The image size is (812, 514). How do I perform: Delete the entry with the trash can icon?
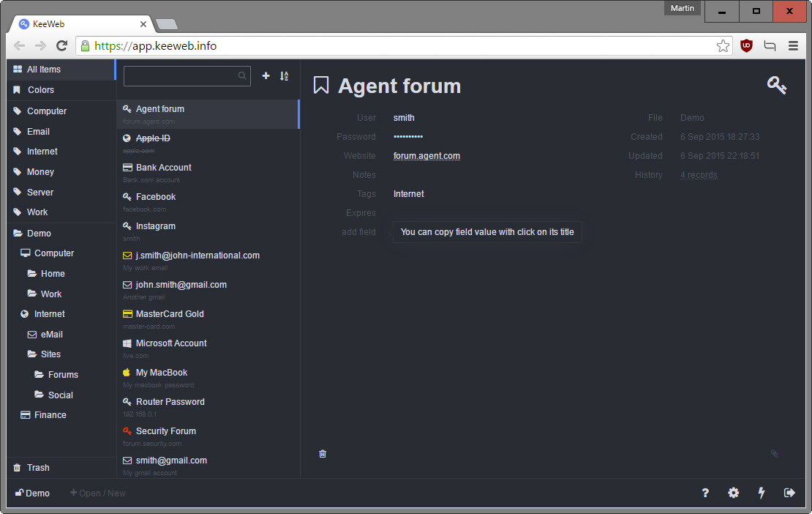tap(323, 454)
